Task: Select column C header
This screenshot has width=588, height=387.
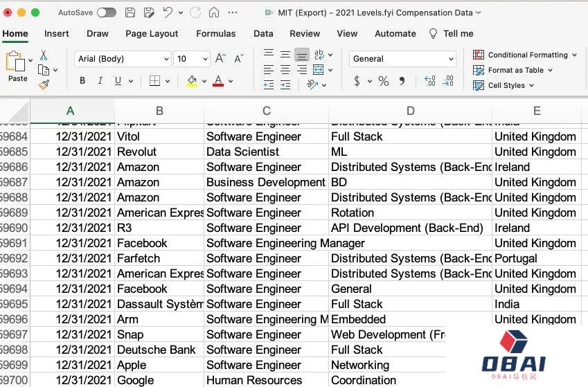Action: [x=266, y=111]
